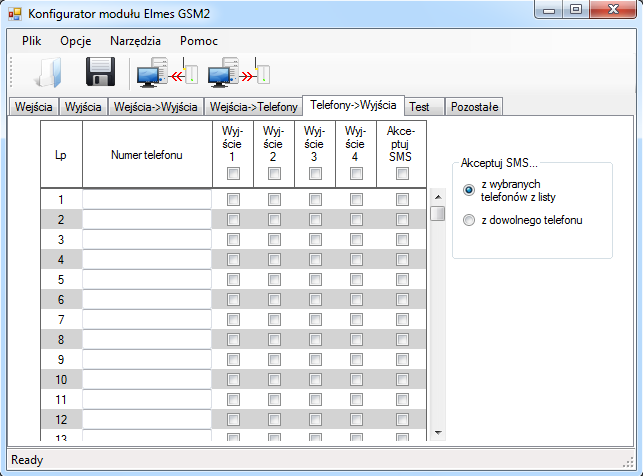Screen dimensions: 643x476
Task: Click the 'Numer telefonu' column header
Action: tap(147, 155)
